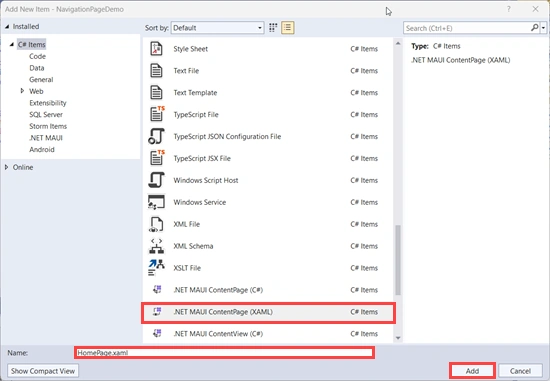Click the Text Template icon
The image size is (550, 381).
click(x=156, y=93)
